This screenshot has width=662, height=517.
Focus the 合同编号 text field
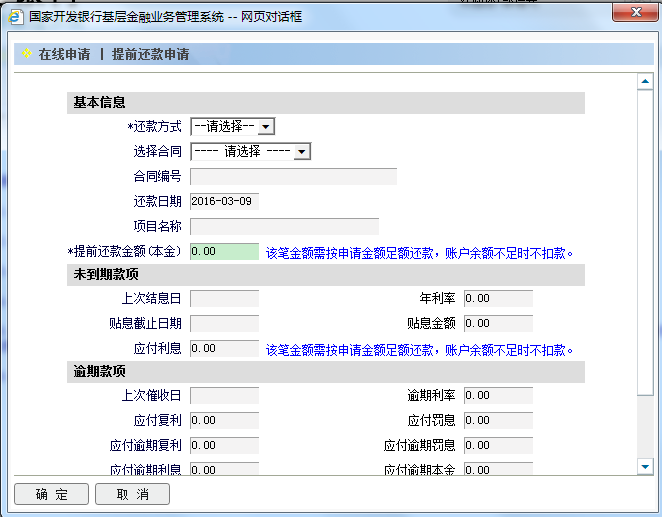click(x=292, y=177)
